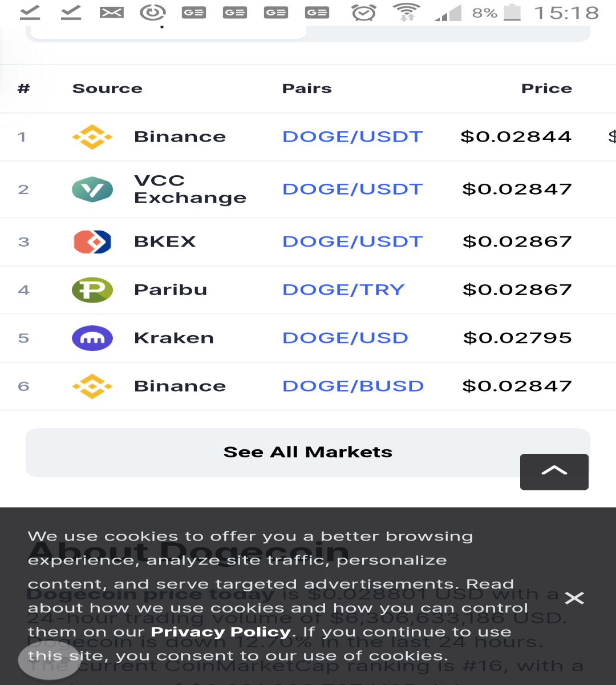Tap the Kraken DOGE/USD pair link

[346, 338]
